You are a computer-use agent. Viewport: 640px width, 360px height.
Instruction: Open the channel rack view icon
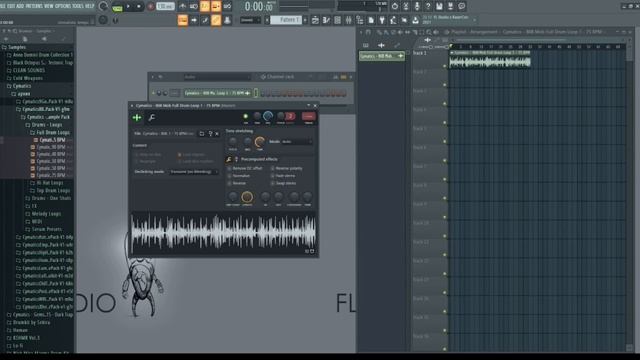(x=338, y=20)
